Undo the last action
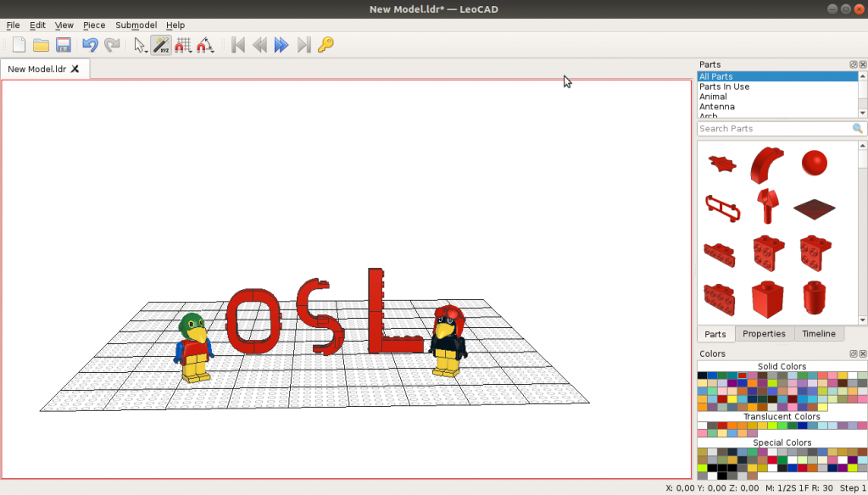The height and width of the screenshot is (495, 868). (x=90, y=45)
